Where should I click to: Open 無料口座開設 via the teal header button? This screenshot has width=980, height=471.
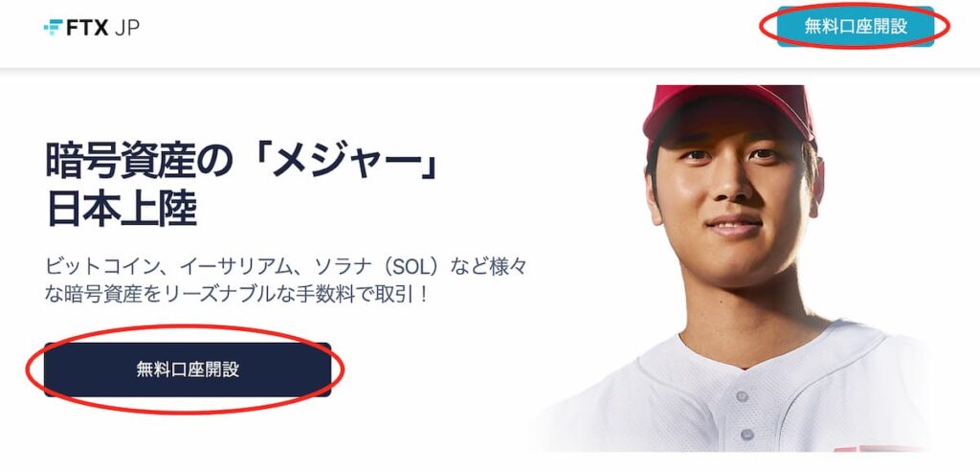click(x=856, y=26)
